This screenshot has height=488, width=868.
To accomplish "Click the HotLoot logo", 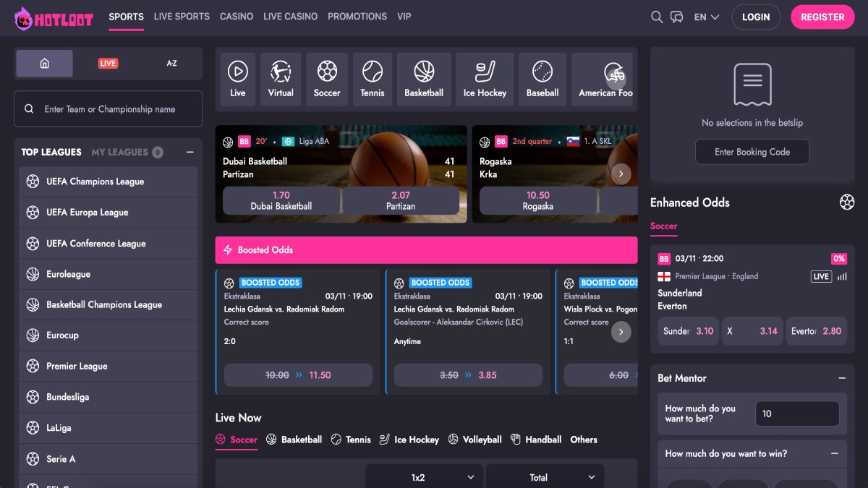I will (54, 18).
